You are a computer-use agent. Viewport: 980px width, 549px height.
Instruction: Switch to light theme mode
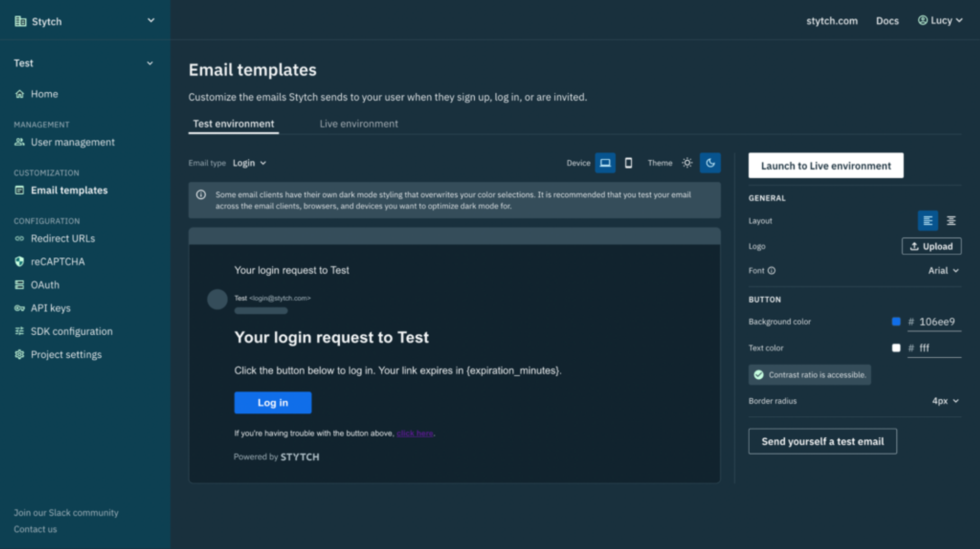(x=687, y=163)
